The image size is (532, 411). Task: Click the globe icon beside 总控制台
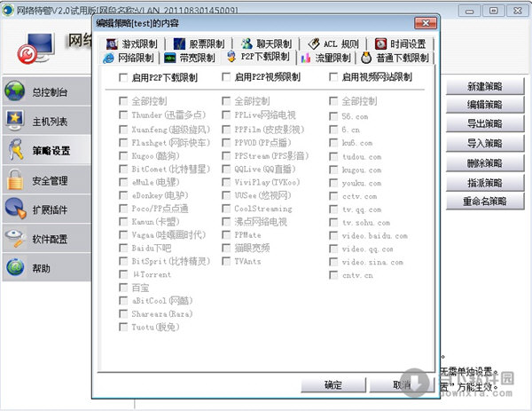click(14, 91)
